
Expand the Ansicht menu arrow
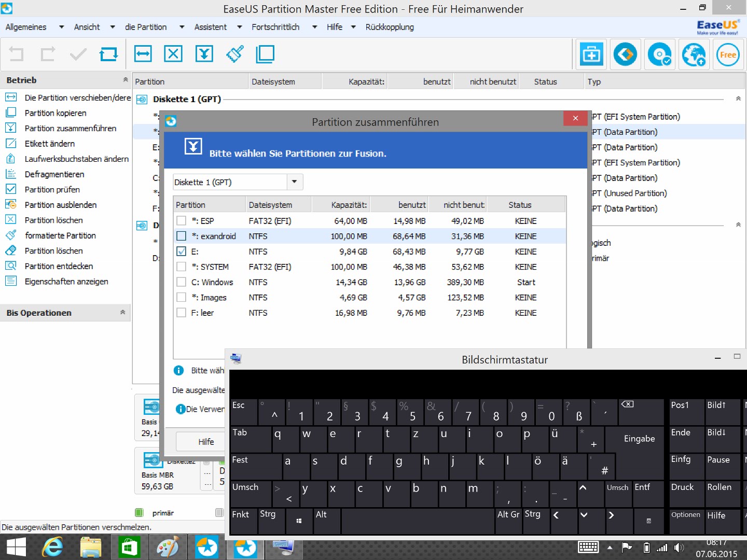[112, 27]
